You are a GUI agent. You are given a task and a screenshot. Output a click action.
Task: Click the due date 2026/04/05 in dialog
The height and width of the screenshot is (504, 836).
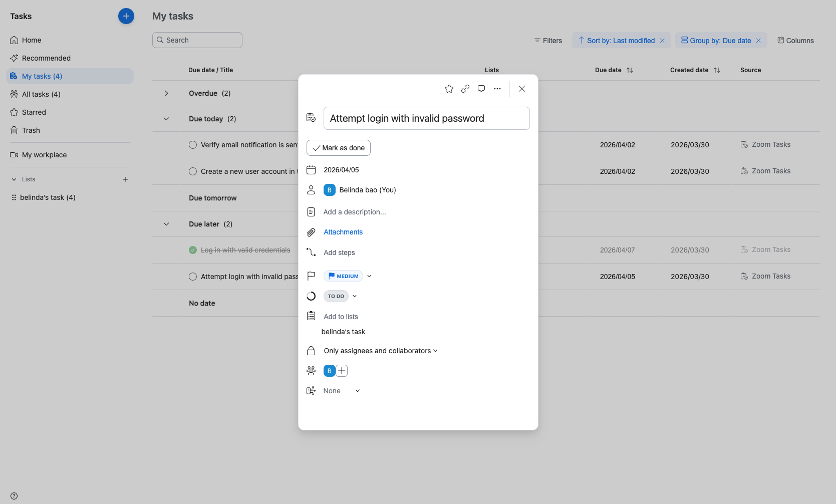(x=341, y=170)
